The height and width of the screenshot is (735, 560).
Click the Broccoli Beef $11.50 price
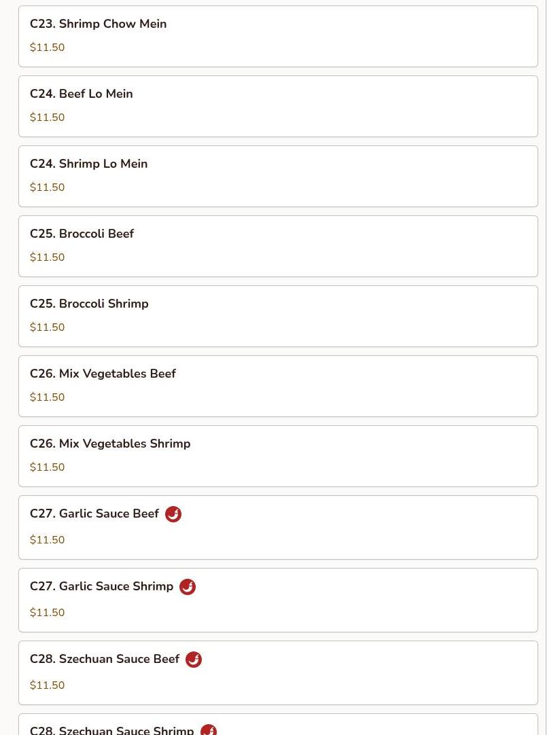(x=48, y=257)
